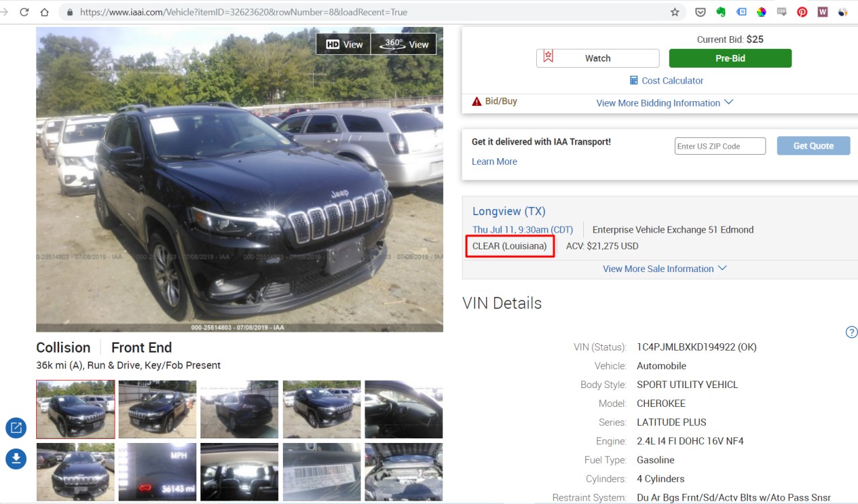Expand View More Sale Information
Viewport: 858px width, 504px height.
664,269
